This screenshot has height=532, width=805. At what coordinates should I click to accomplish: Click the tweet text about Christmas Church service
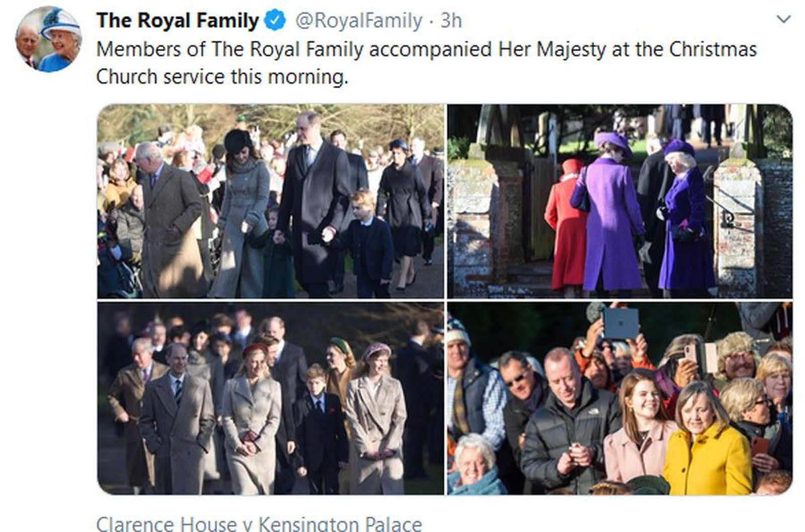click(x=426, y=63)
